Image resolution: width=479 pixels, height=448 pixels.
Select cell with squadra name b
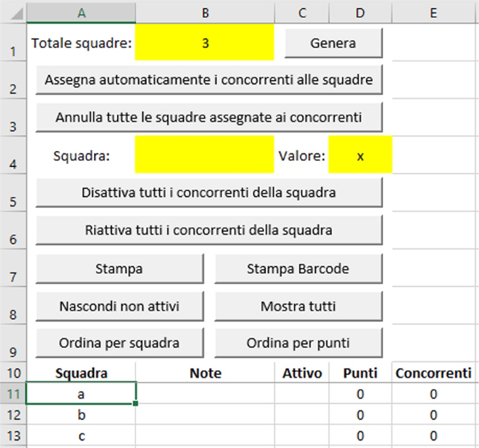[x=81, y=415]
